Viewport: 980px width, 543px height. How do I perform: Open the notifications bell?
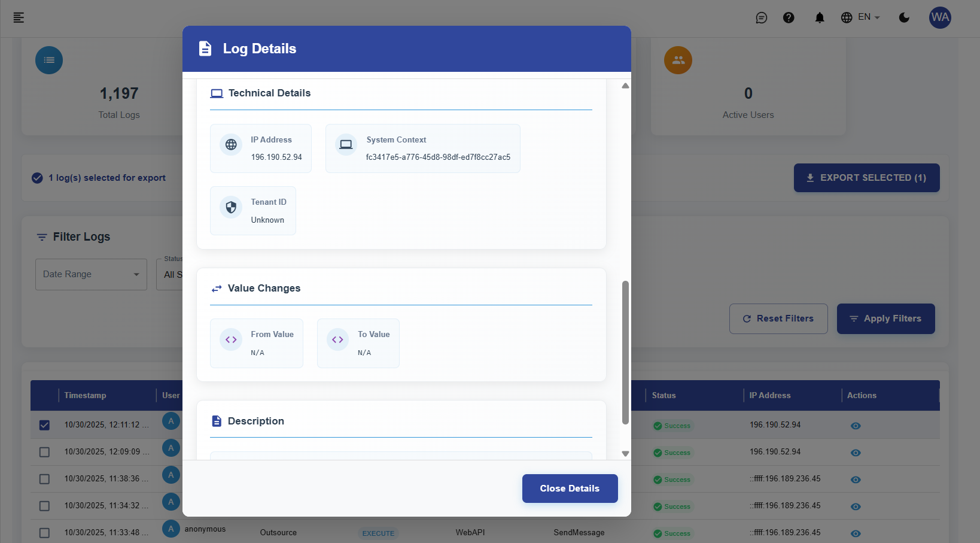(820, 17)
